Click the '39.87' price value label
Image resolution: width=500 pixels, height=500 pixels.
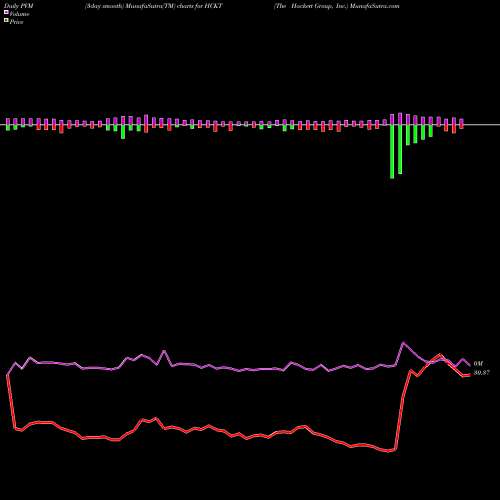click(x=482, y=373)
